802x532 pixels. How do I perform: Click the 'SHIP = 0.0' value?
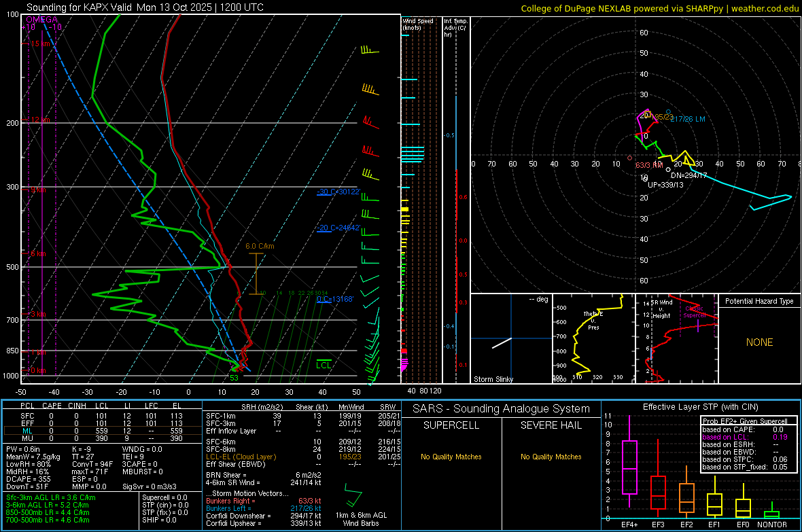(160, 520)
